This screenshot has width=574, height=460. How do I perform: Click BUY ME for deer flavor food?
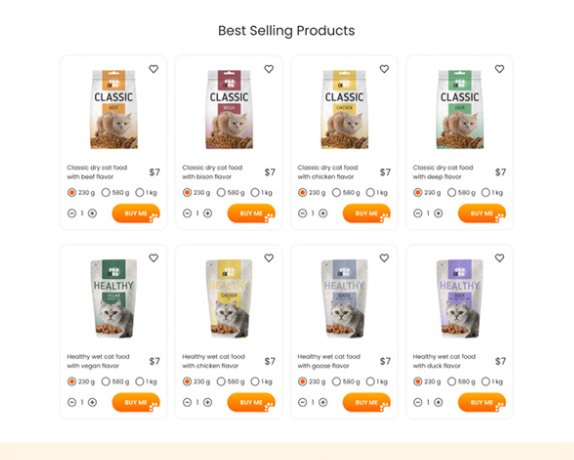(482, 213)
